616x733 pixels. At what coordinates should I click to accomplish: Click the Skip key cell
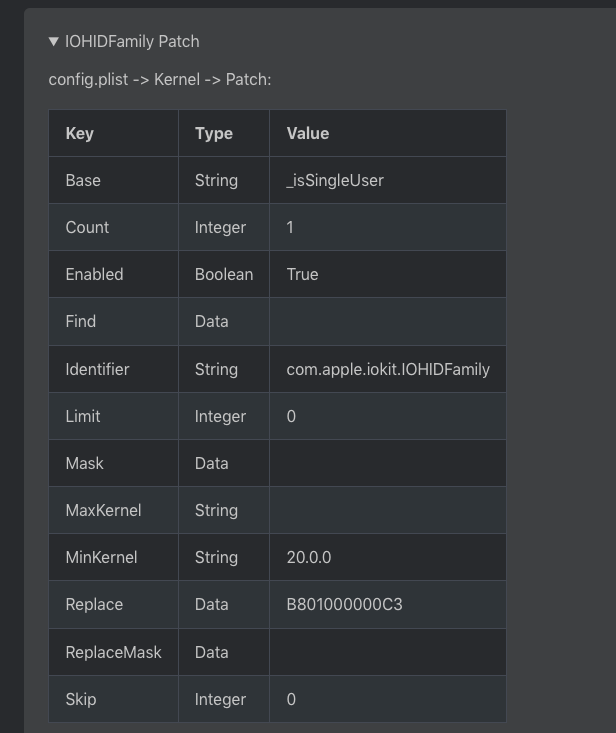tap(81, 700)
